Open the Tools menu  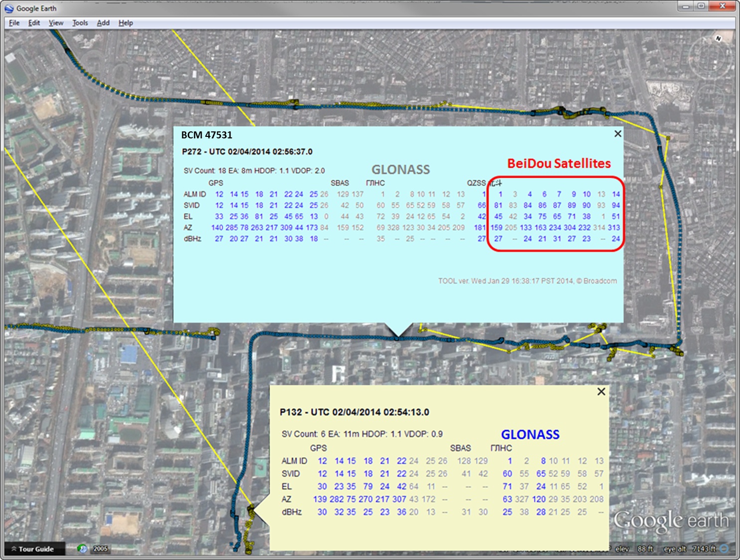coord(80,23)
